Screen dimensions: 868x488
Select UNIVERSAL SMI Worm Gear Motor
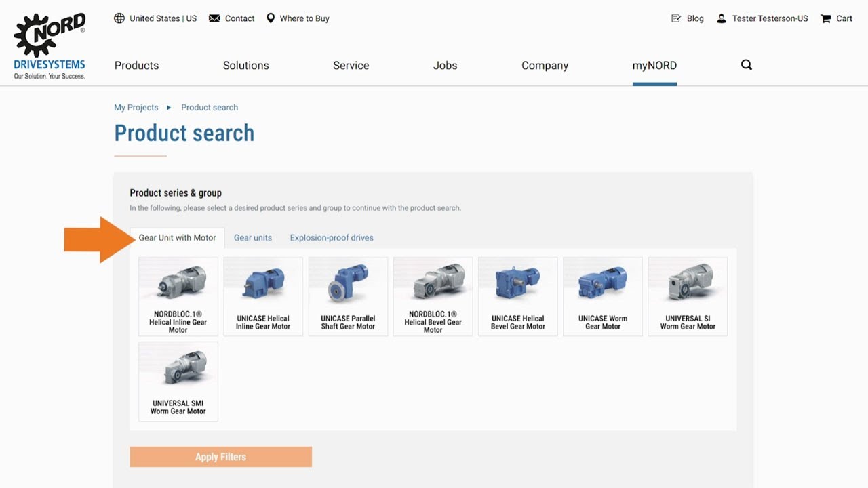178,382
